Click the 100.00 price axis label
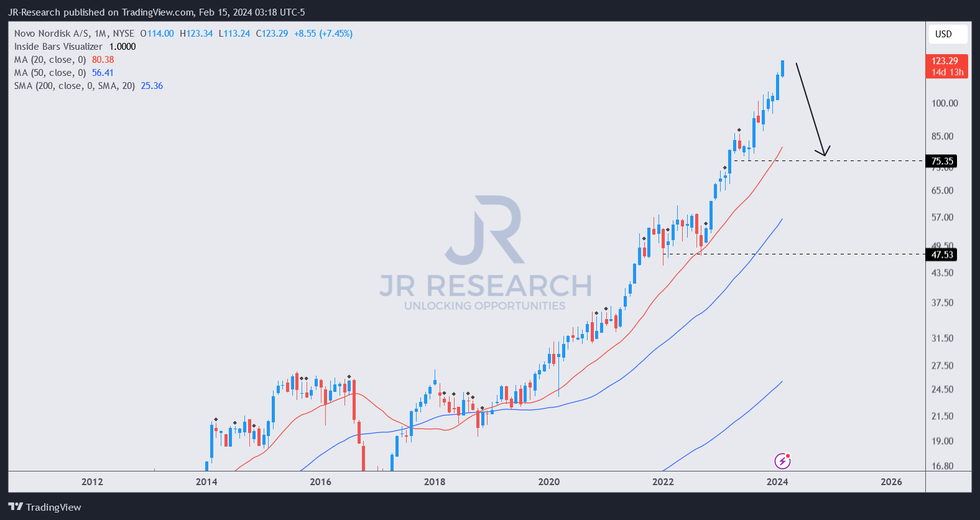The height and width of the screenshot is (520, 980). 945,103
